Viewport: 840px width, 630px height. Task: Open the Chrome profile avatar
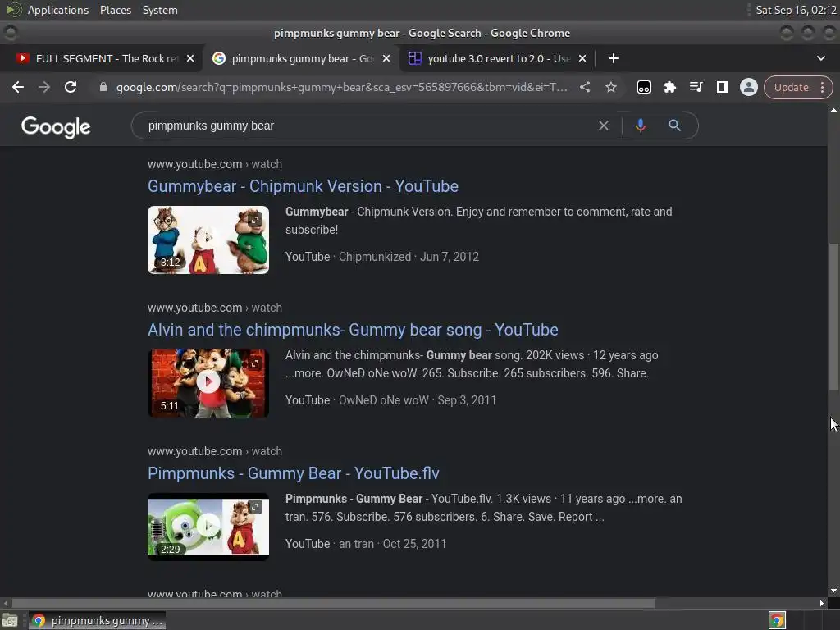click(x=748, y=87)
